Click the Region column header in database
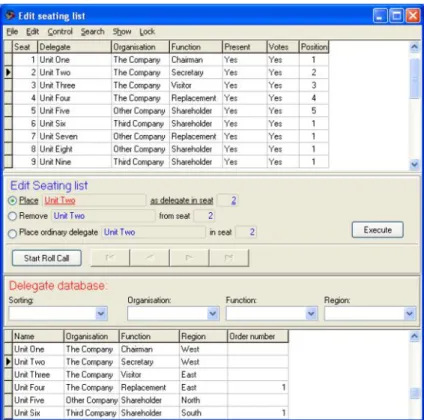Screen dimensions: 424x420 pyautogui.click(x=203, y=336)
